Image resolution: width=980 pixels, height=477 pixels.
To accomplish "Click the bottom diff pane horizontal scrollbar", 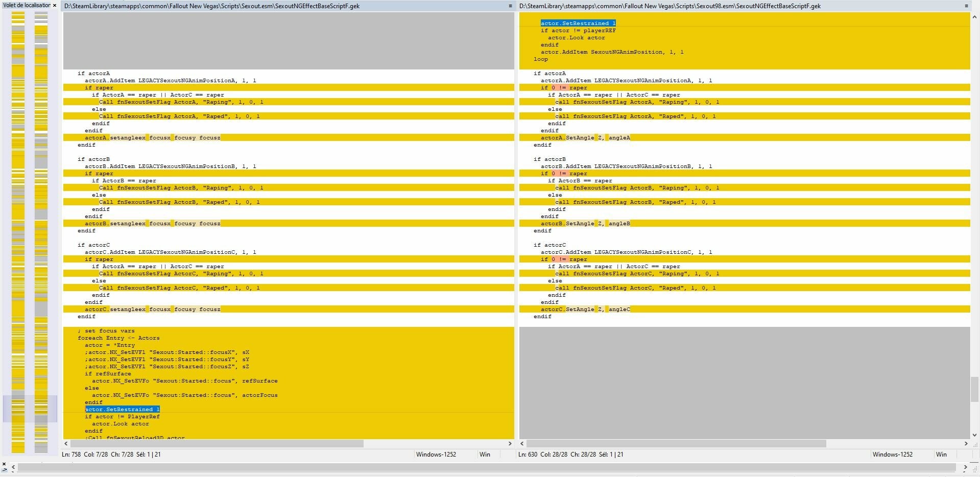I will coord(487,467).
